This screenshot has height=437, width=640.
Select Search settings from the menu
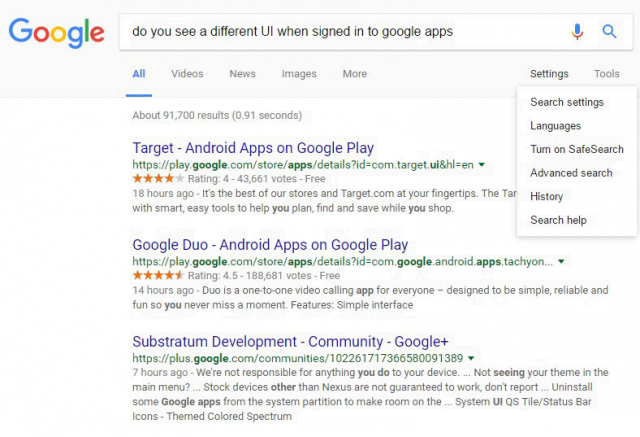566,102
